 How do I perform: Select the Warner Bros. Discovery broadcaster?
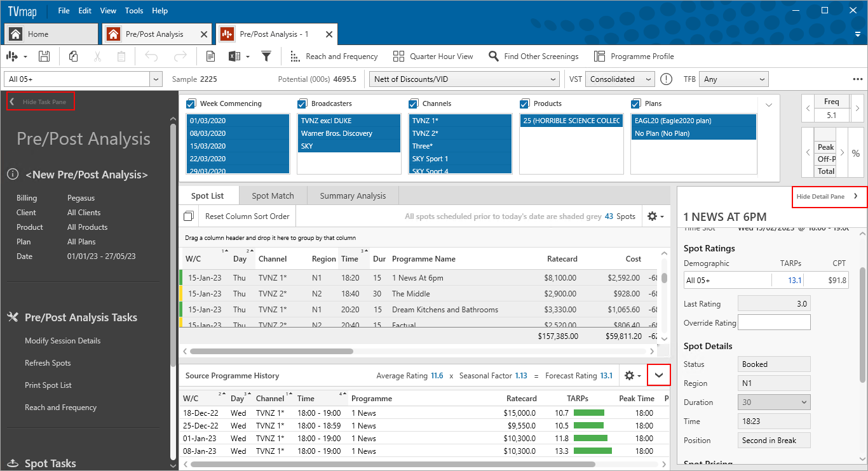(349, 133)
